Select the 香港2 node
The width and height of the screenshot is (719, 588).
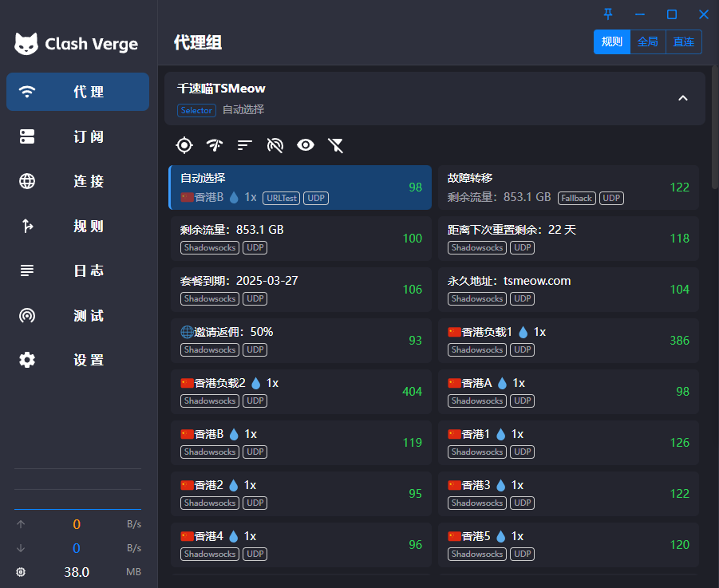coord(301,494)
